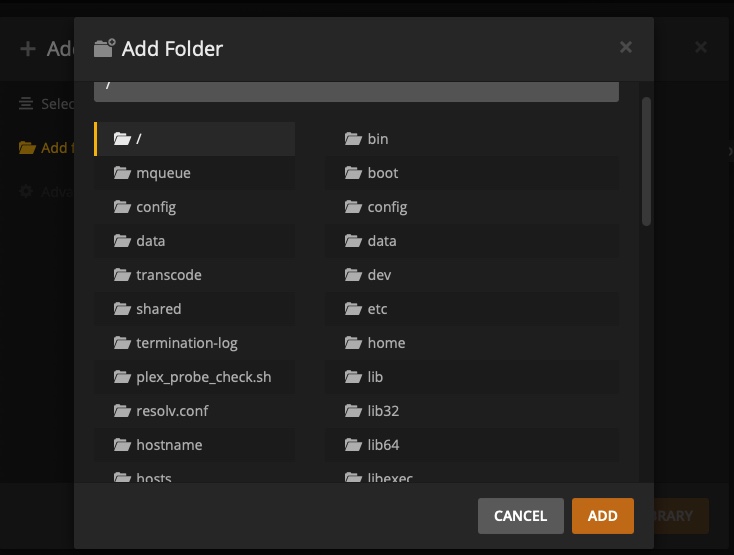Click the folder list vertical scrollbar
This screenshot has height=555, width=734.
646,160
